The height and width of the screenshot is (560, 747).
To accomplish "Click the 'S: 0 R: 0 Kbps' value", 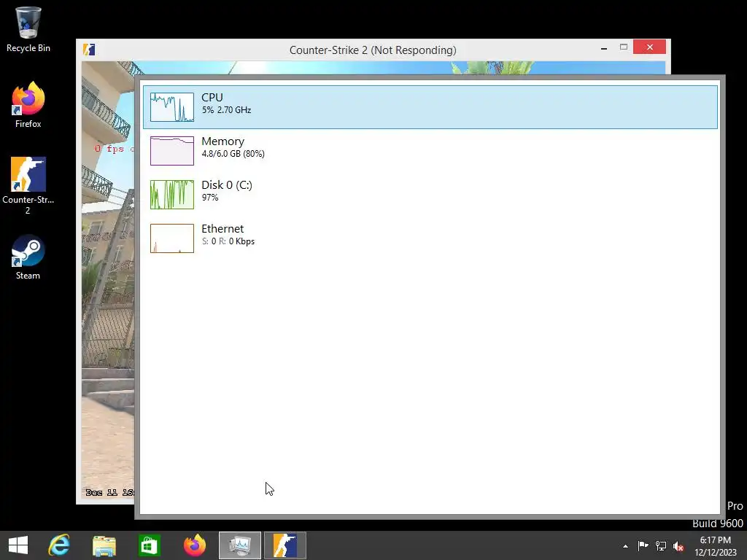I will click(228, 241).
